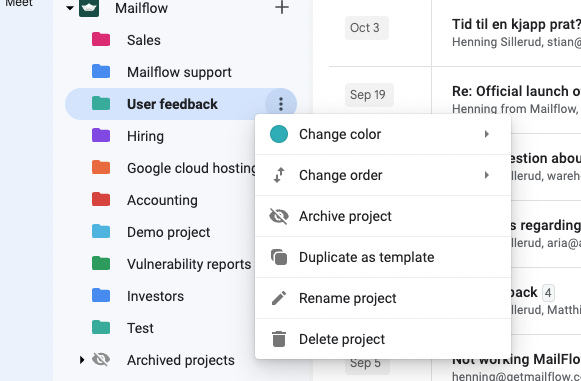Collapse the Mailflow workspace arrow

[70, 7]
